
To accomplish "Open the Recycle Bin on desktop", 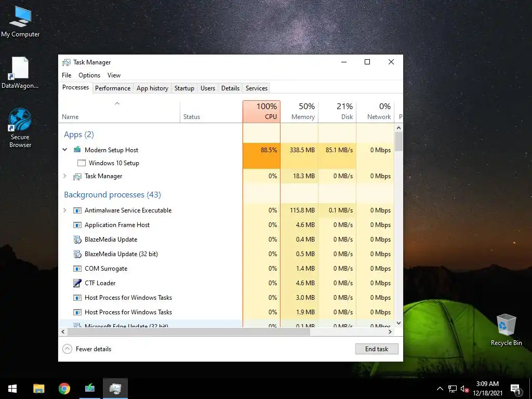I will click(506, 330).
